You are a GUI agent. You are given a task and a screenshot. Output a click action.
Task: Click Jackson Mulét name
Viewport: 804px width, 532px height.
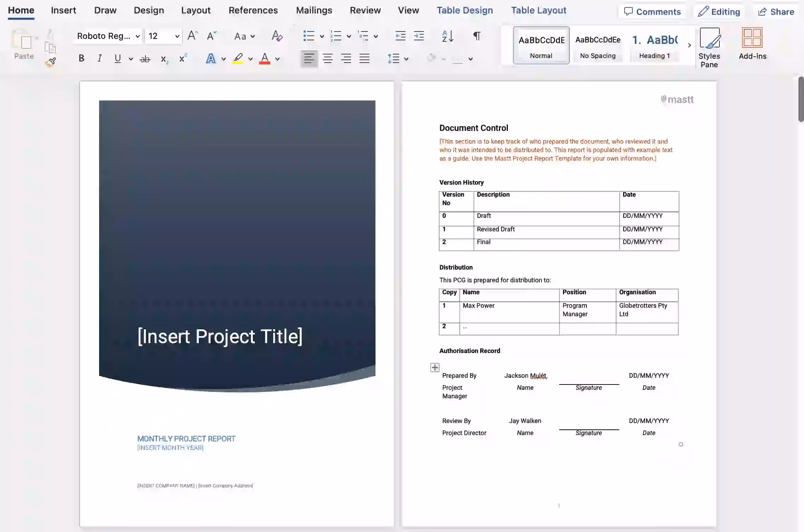pyautogui.click(x=526, y=376)
